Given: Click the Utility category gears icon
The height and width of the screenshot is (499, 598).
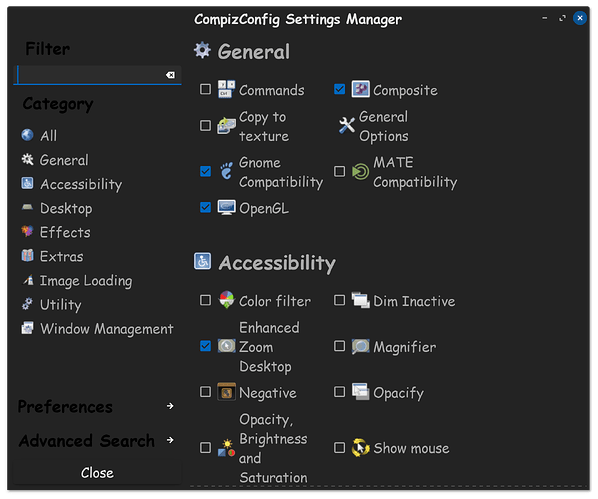Looking at the screenshot, I should [27, 304].
